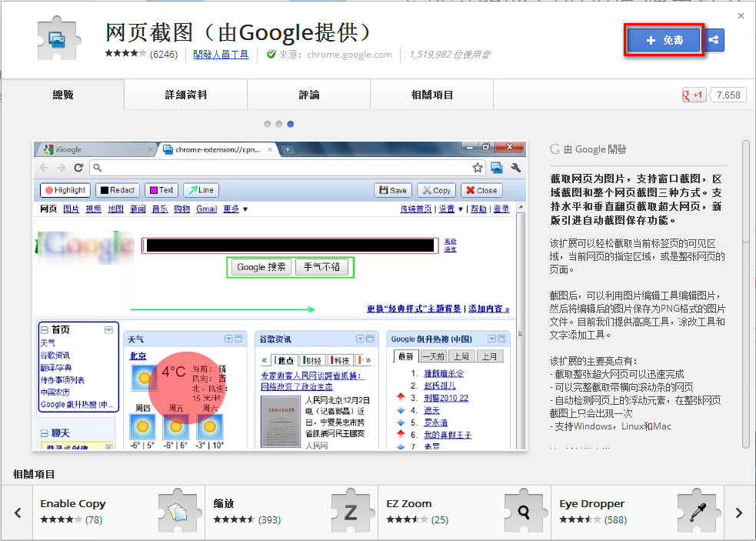756x541 pixels.
Task: Click the green verified source checkmark
Action: coord(271,54)
